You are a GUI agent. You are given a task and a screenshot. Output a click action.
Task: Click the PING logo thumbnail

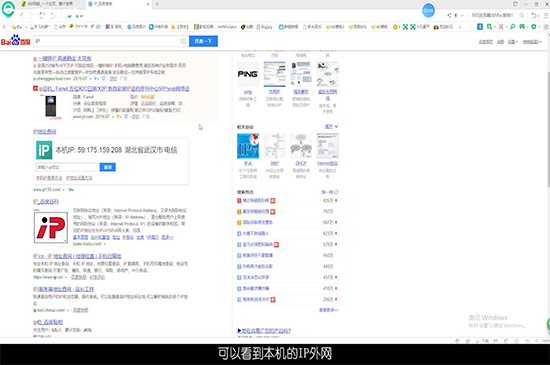tap(248, 74)
